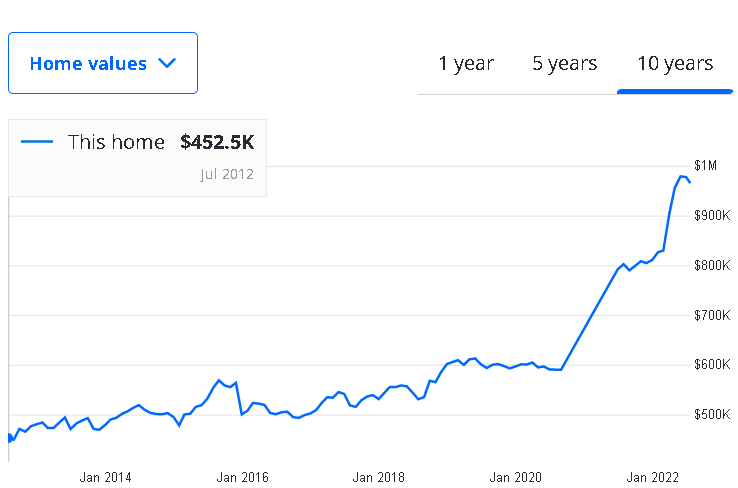This screenshot has height=488, width=738.
Task: Click the chevron arrow beside Home values
Action: coord(167,63)
